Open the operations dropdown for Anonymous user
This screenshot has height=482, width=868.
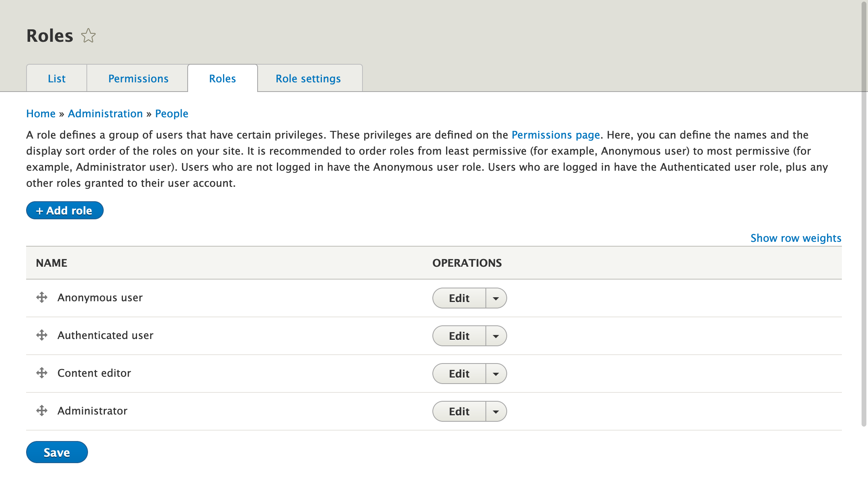point(496,298)
